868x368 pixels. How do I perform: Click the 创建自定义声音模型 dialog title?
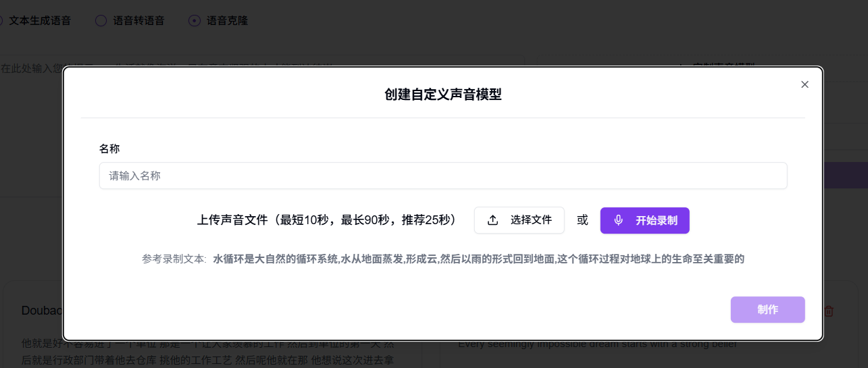coord(443,94)
